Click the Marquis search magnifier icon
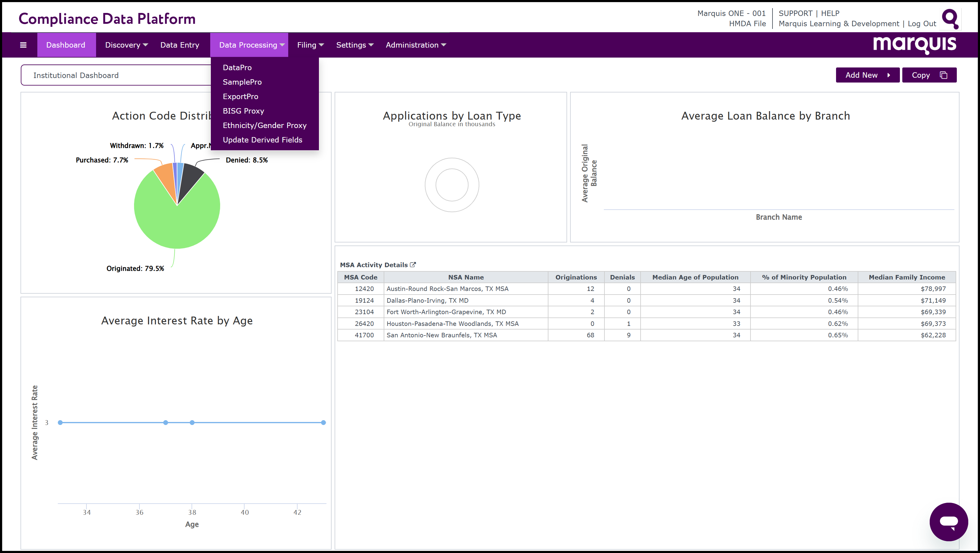980x553 pixels. click(x=950, y=19)
